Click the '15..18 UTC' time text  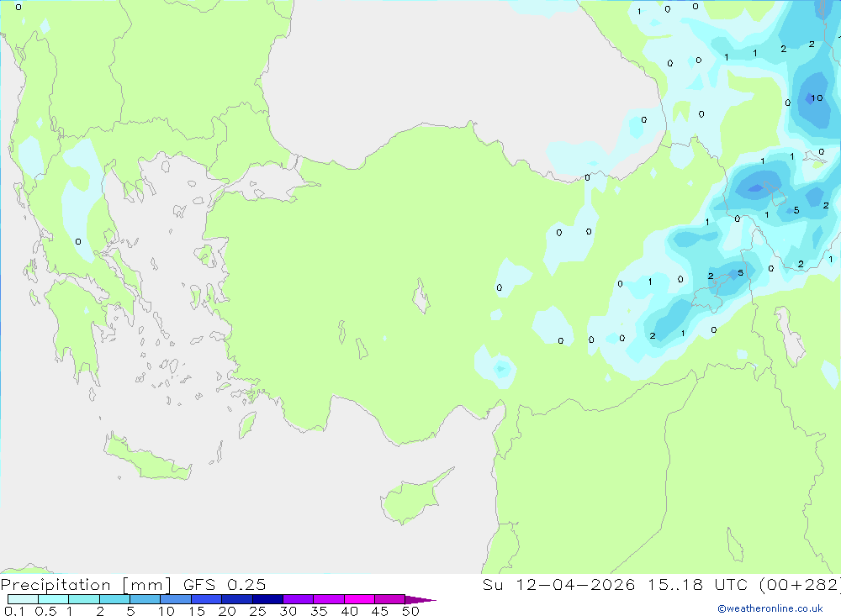[x=697, y=584]
